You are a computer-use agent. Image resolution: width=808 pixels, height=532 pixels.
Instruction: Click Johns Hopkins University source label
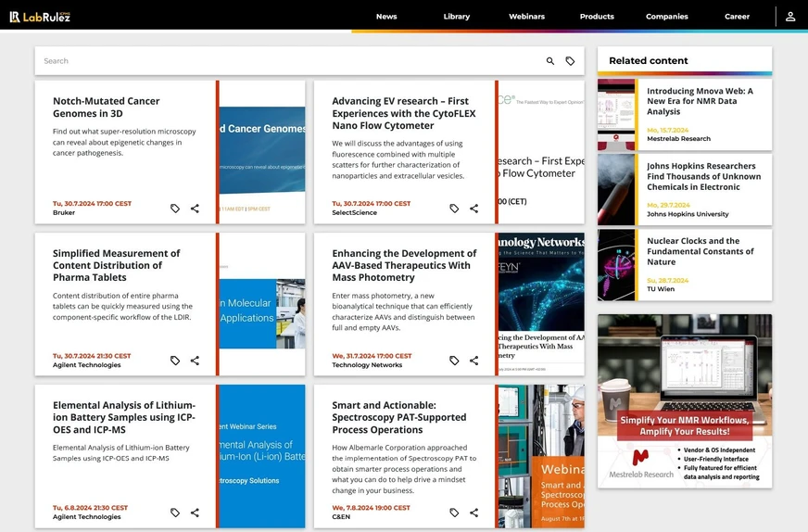click(x=688, y=214)
